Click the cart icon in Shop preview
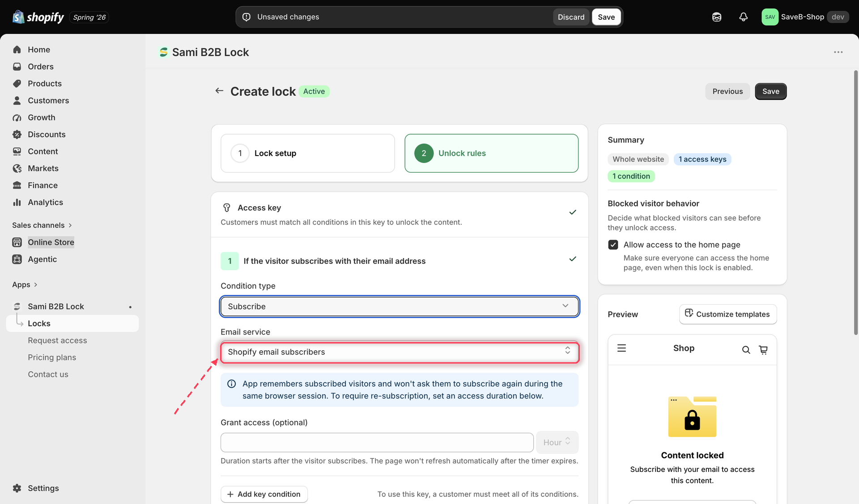The width and height of the screenshot is (859, 504). click(x=763, y=350)
